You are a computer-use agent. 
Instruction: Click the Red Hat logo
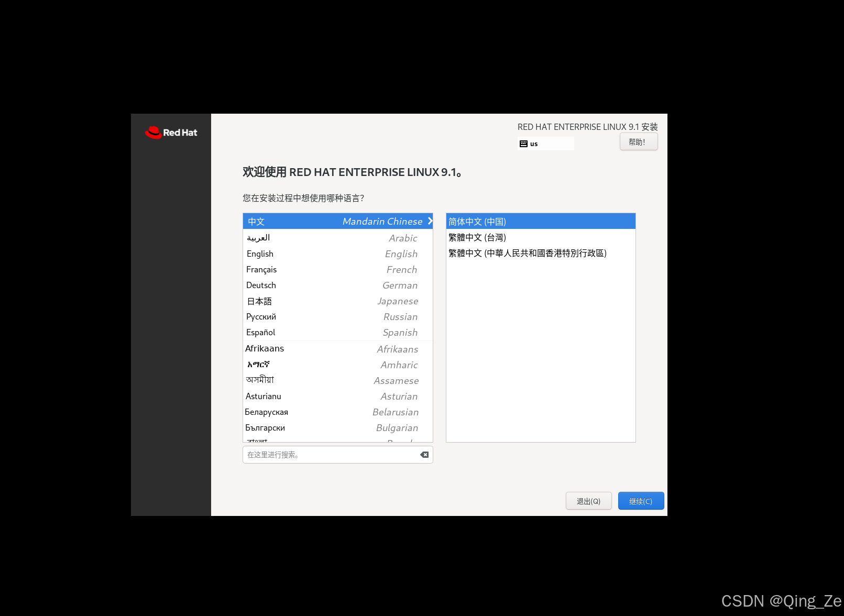(x=171, y=133)
